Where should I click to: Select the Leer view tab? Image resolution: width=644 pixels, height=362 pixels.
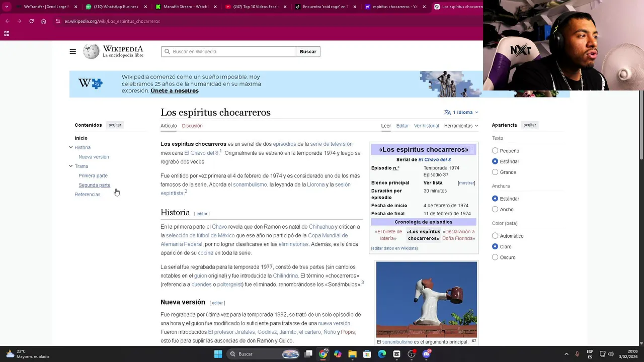coord(386,126)
